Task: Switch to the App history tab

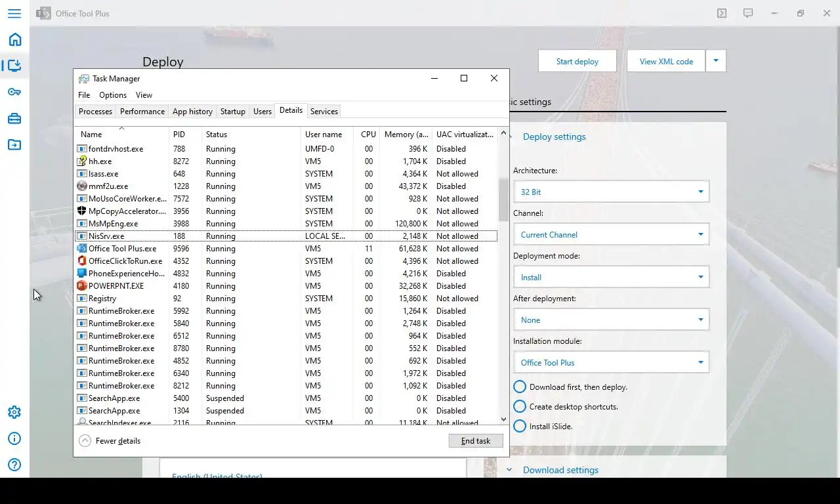Action: pyautogui.click(x=192, y=112)
